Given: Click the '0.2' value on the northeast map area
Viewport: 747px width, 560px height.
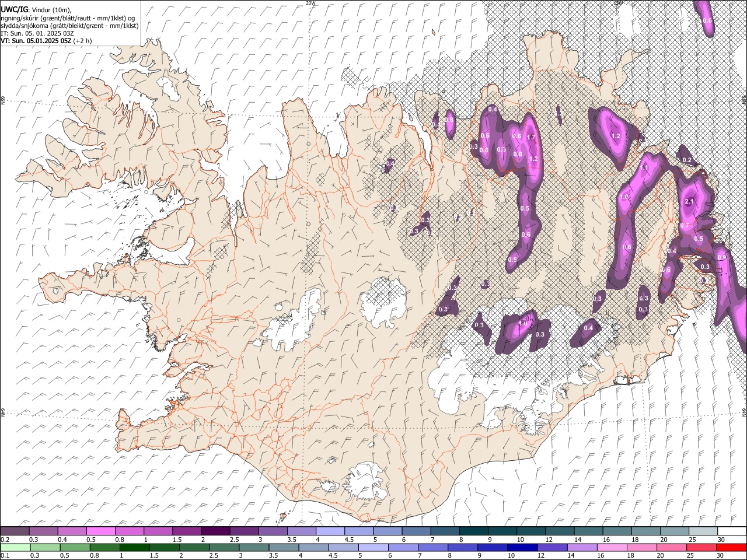Looking at the screenshot, I should point(687,160).
